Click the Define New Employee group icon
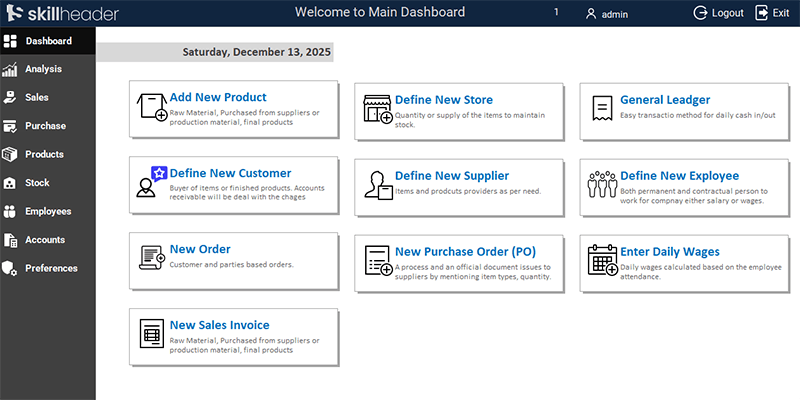800x400 pixels. (602, 184)
